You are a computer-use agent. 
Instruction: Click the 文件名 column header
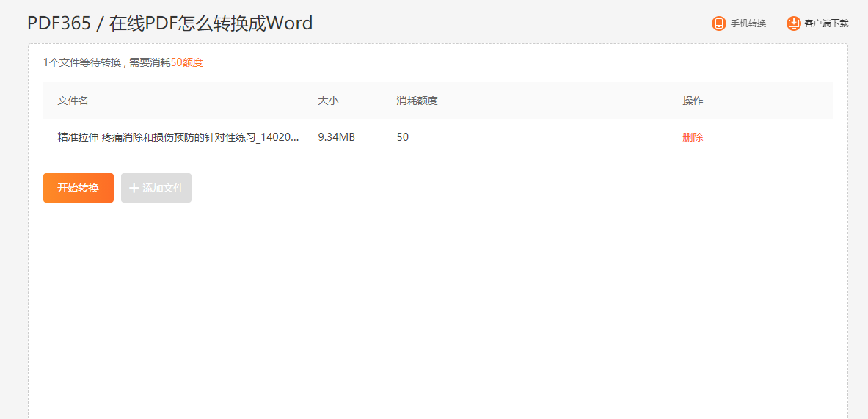pos(73,101)
